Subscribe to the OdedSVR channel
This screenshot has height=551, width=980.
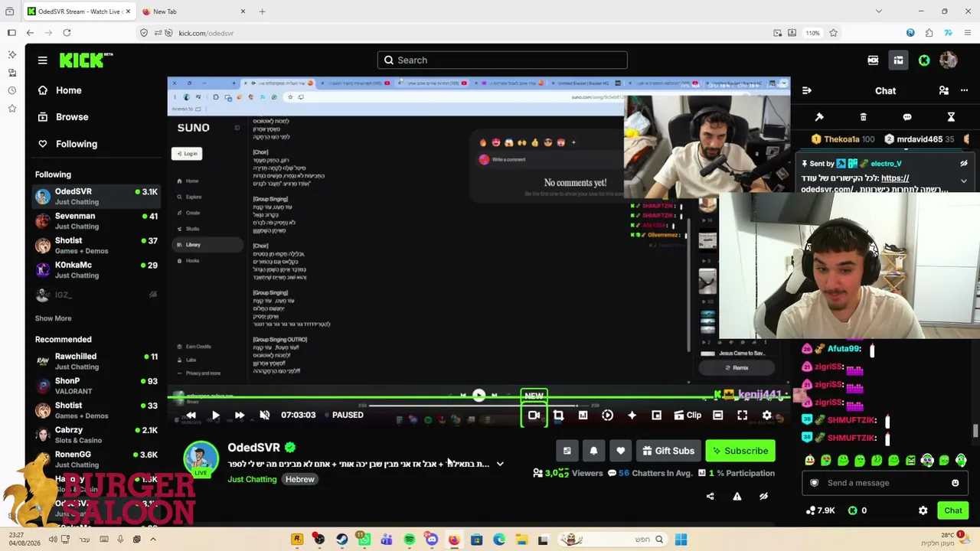point(740,451)
